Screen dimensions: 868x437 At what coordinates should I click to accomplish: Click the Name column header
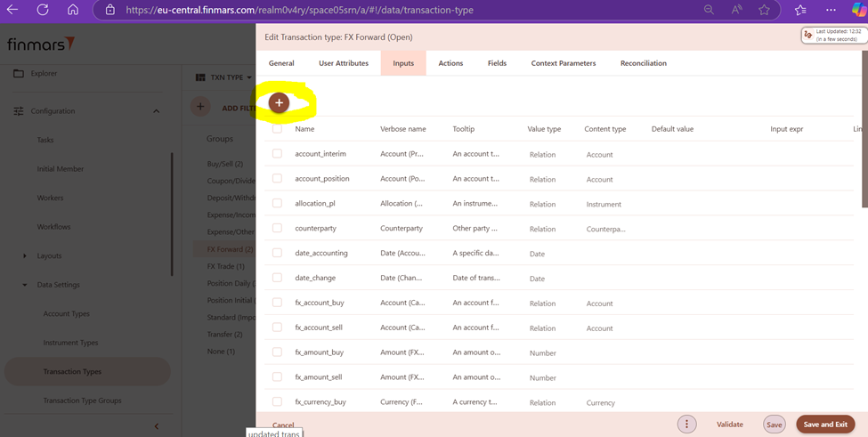point(304,129)
